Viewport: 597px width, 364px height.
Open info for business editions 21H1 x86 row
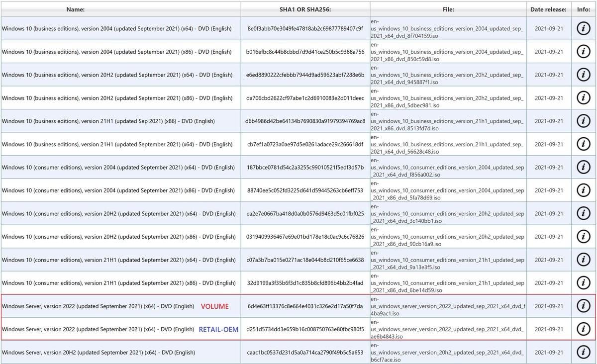(583, 121)
